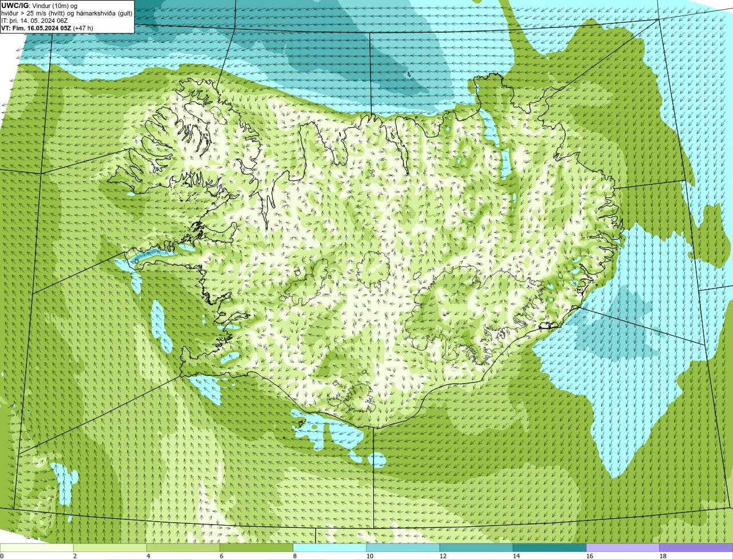
Task: Click the '8' label on the wind scale
Action: [x=295, y=556]
